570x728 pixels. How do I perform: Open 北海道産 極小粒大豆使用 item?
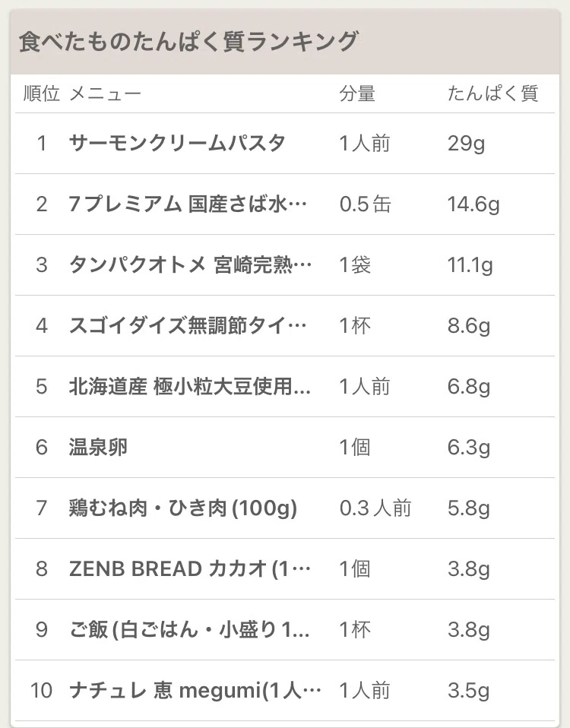coord(284,386)
